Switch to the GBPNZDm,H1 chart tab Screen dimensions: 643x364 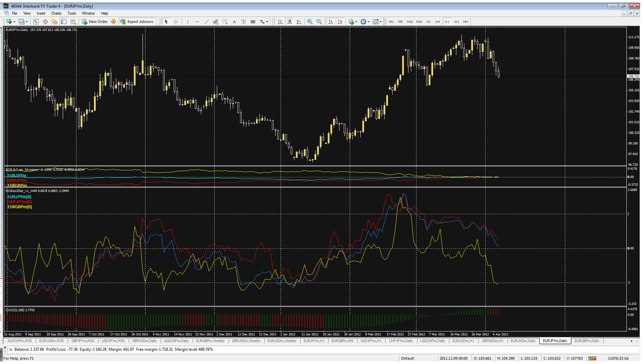(x=493, y=341)
